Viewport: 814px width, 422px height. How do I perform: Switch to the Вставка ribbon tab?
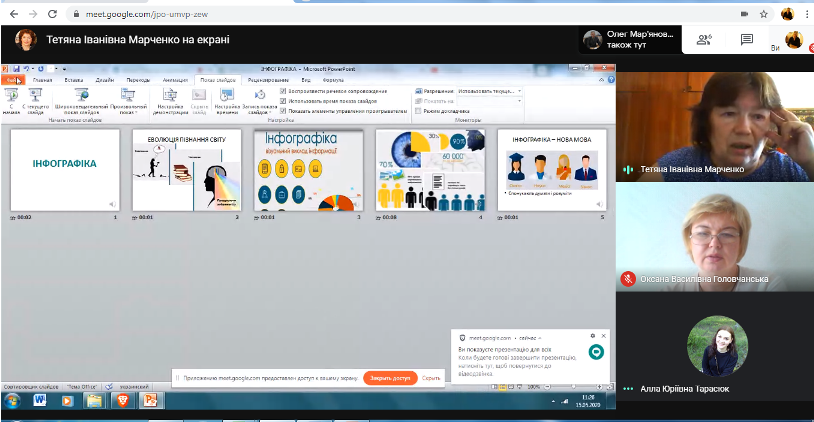pos(74,80)
